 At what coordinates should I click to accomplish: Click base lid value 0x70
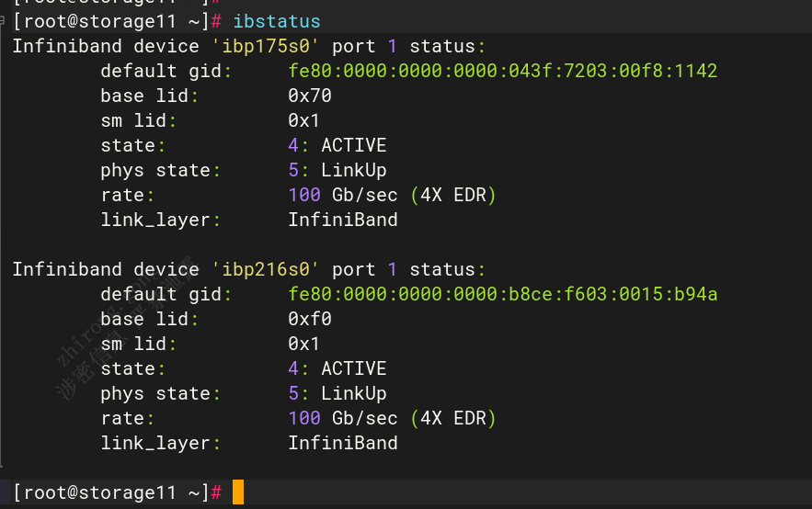tap(310, 96)
